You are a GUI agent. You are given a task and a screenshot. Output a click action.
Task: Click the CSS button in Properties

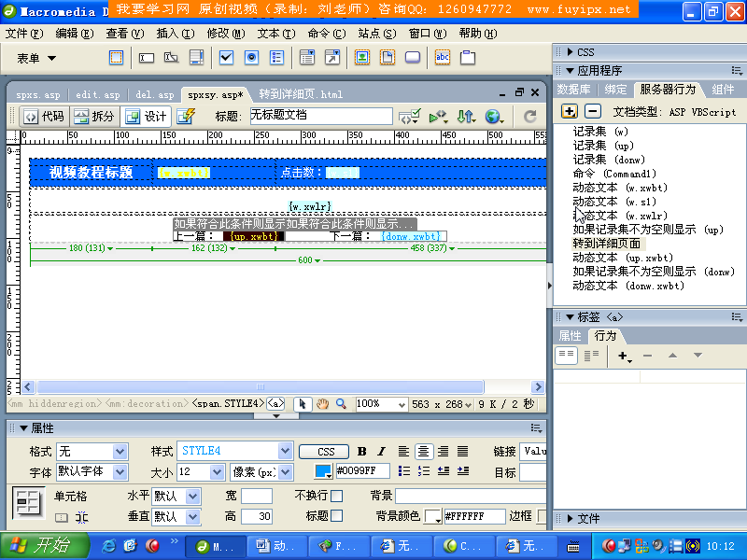click(x=326, y=452)
